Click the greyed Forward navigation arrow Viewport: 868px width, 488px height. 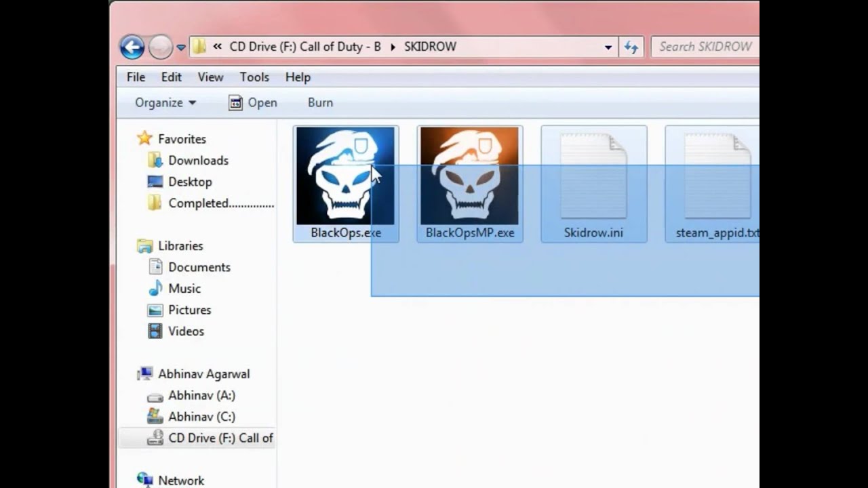[161, 47]
